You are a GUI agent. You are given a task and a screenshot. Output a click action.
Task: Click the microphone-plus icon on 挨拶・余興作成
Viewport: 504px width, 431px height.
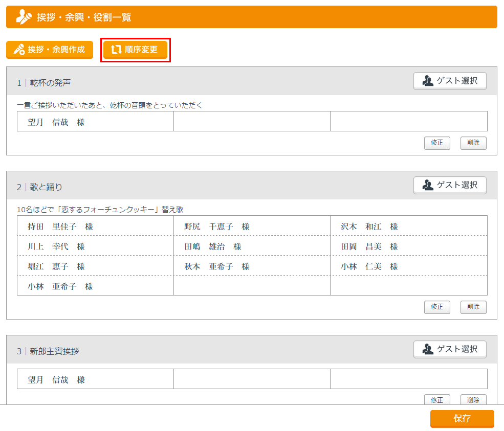coord(19,50)
